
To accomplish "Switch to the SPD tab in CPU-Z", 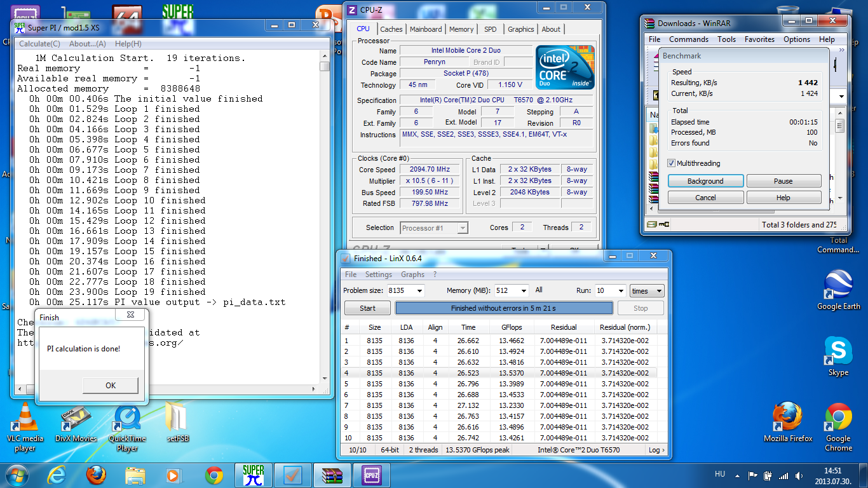I will point(491,29).
